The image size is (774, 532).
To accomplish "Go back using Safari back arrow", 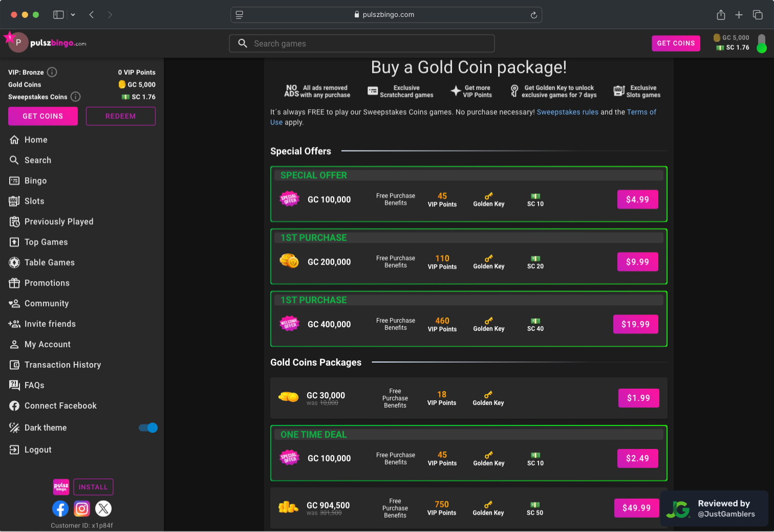I will pos(92,15).
